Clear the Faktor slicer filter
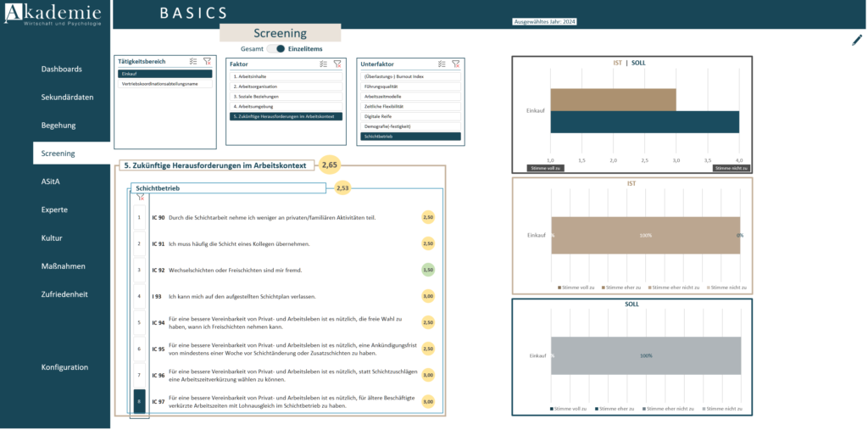868x430 pixels. pos(337,64)
